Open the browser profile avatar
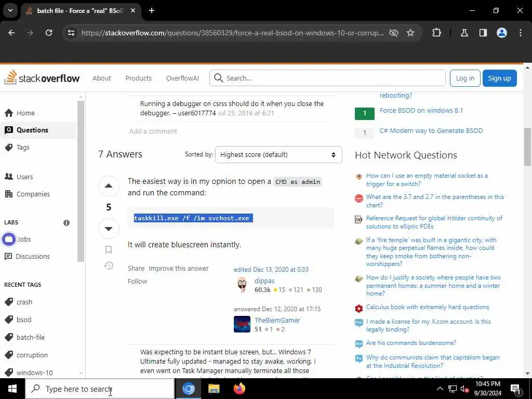 (502, 33)
